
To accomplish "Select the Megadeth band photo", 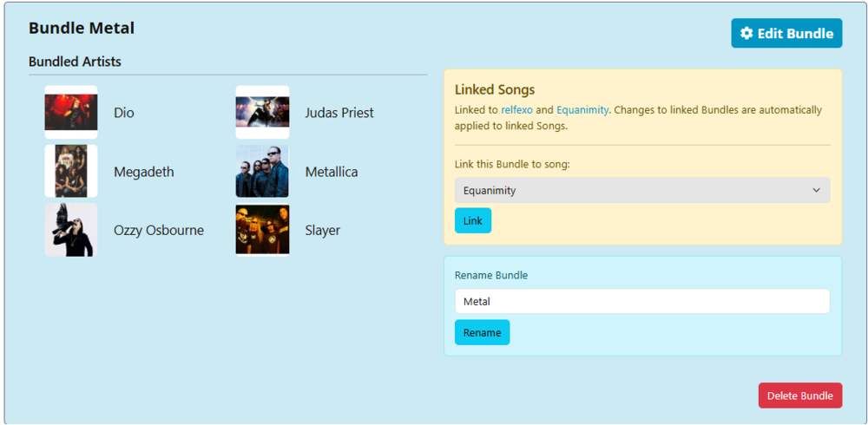I will (71, 171).
